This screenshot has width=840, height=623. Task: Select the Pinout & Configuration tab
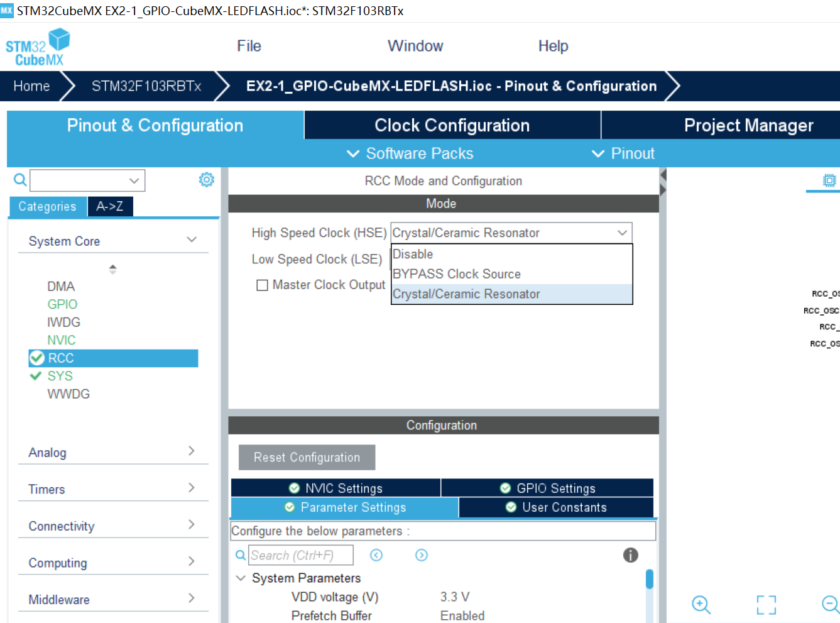[155, 125]
